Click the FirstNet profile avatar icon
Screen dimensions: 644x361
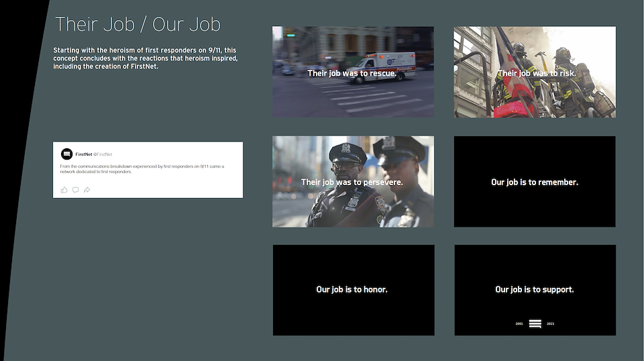click(x=66, y=154)
